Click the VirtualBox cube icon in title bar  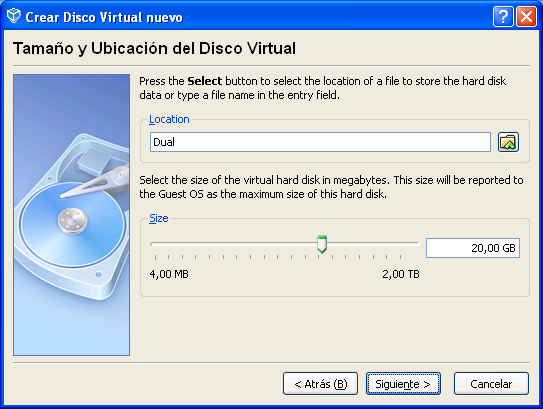click(14, 16)
